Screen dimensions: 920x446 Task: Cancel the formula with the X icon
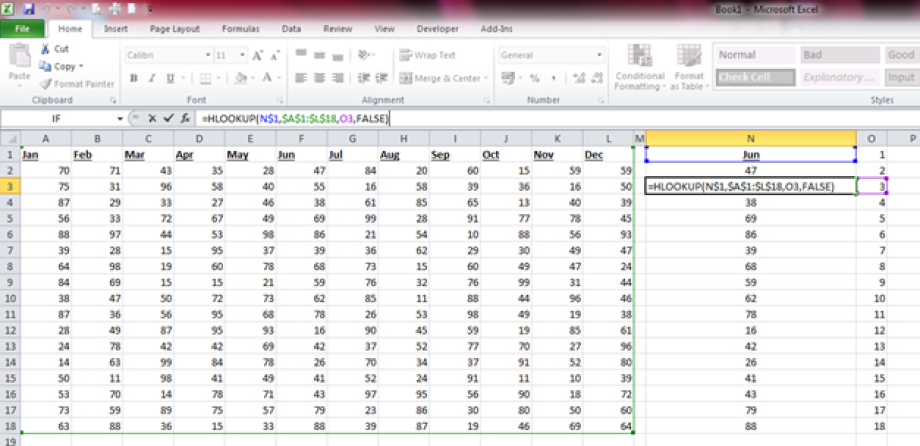[152, 118]
